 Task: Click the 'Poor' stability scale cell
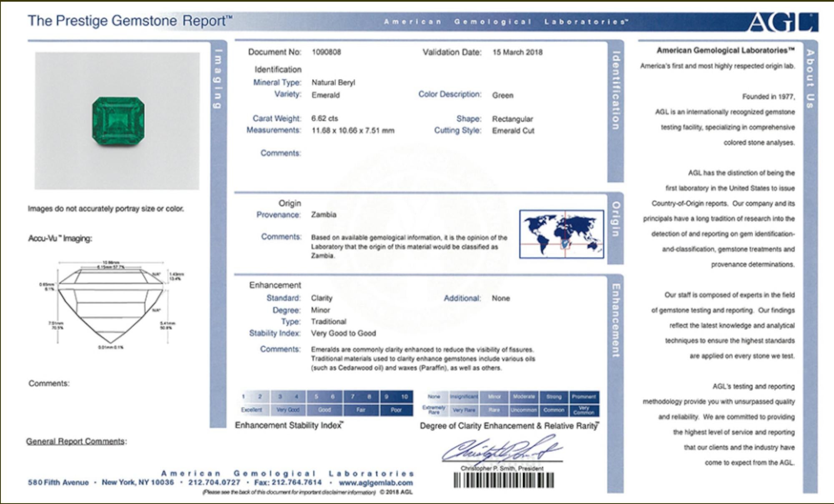tap(396, 410)
